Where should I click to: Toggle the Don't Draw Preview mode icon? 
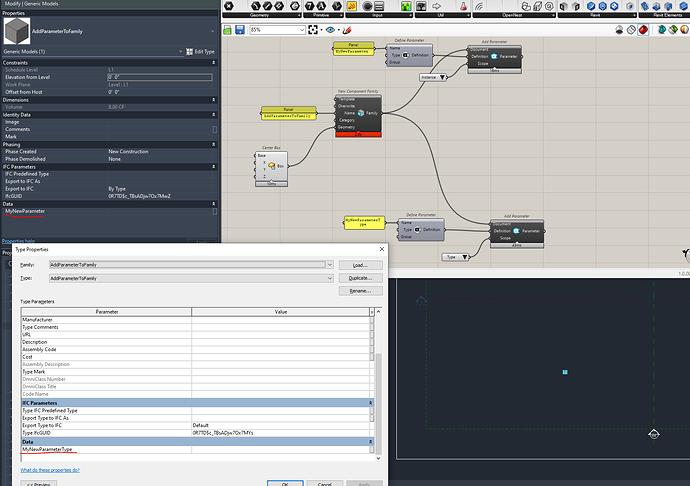(620, 29)
